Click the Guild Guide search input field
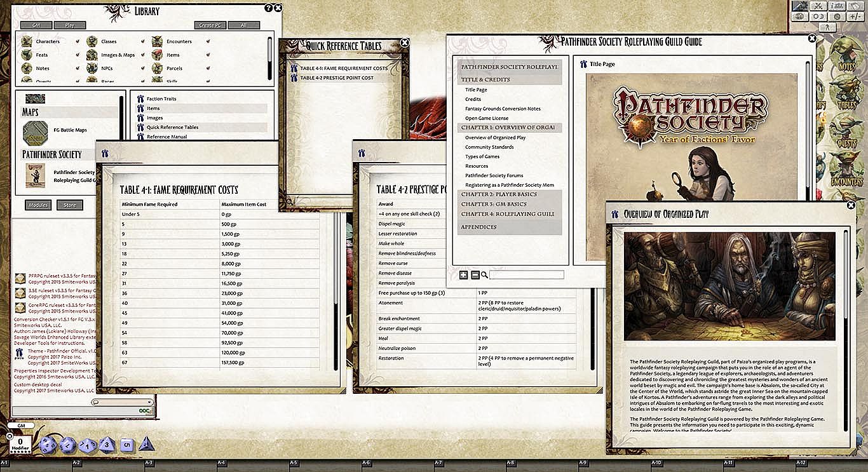Image resolution: width=868 pixels, height=472 pixels. coord(527,275)
